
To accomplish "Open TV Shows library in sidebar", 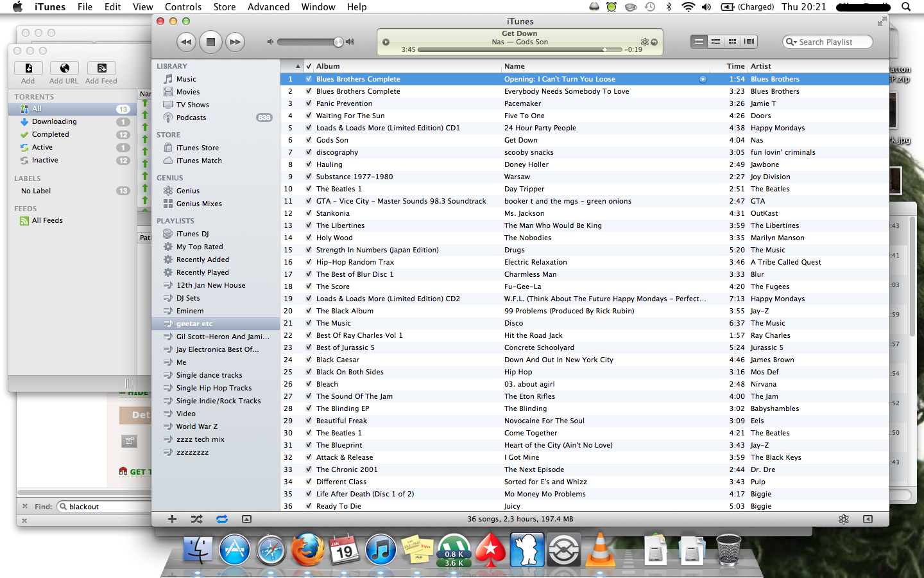I will coord(193,105).
